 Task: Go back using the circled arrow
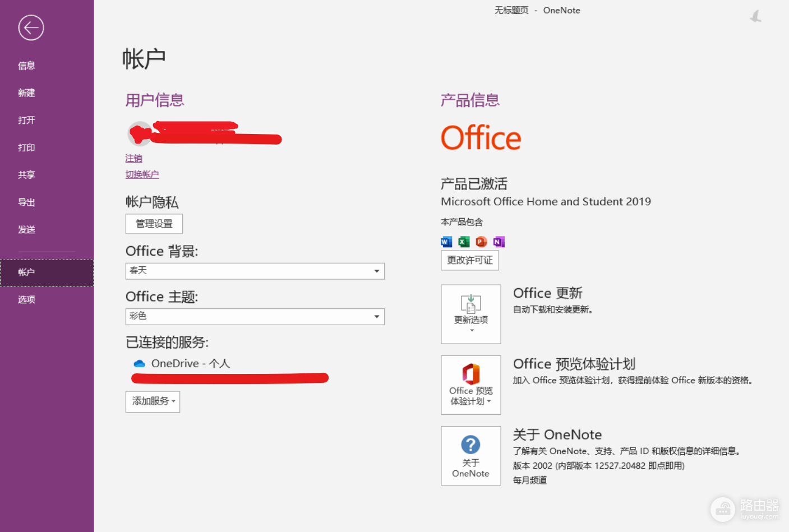tap(31, 27)
